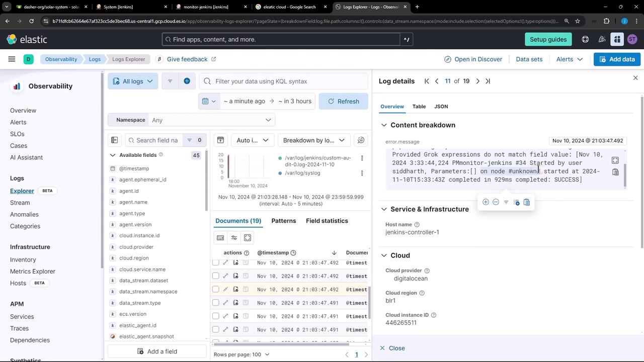Tick checkbox for first 21:03:47.491 row
Image resolution: width=644 pixels, height=362 pixels.
[216, 303]
